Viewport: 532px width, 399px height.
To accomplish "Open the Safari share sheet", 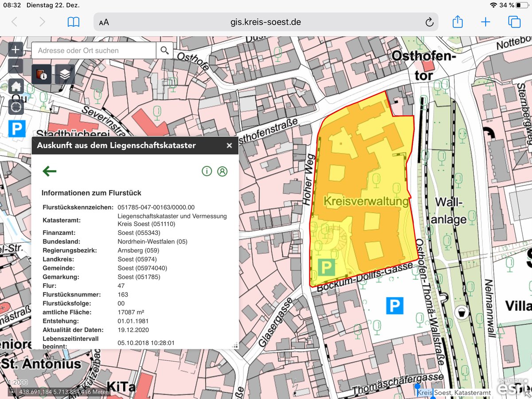I will point(458,21).
